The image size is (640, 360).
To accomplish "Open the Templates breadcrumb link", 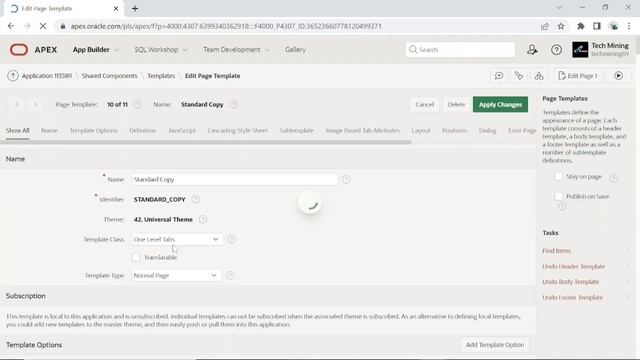I will pyautogui.click(x=161, y=76).
